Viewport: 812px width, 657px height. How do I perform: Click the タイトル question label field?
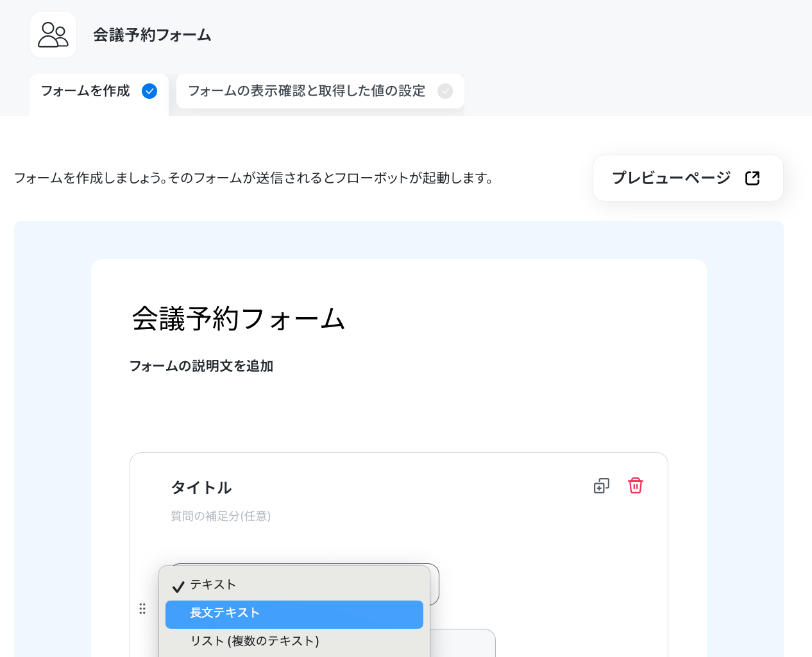click(x=201, y=488)
